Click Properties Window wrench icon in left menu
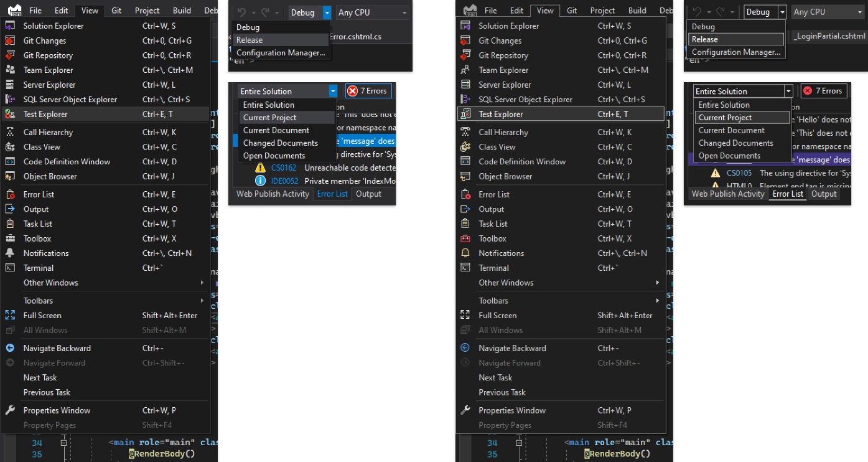 10,411
